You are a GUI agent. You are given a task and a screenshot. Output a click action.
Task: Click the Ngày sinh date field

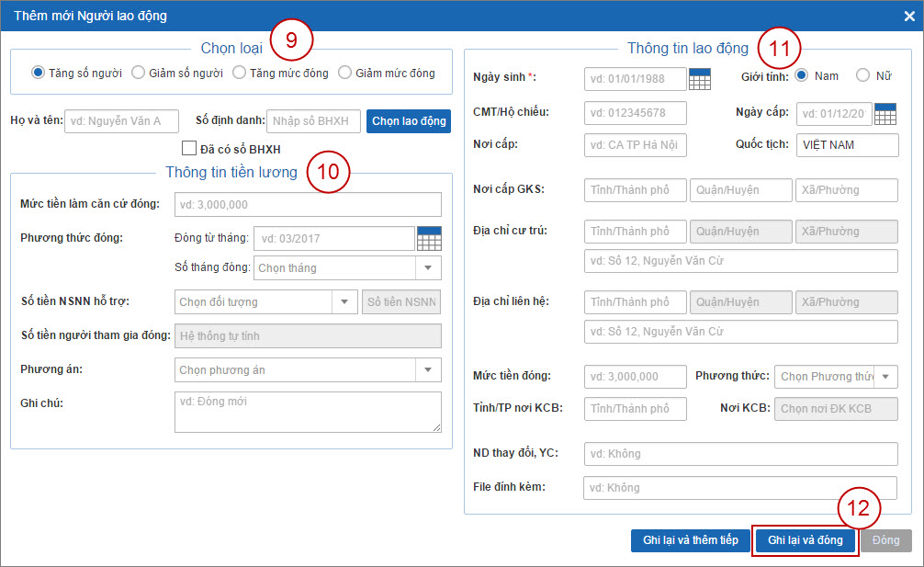(636, 79)
